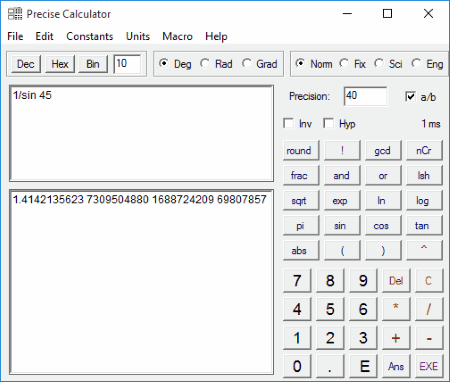Click the multiply * button
450x382 pixels.
pos(396,309)
